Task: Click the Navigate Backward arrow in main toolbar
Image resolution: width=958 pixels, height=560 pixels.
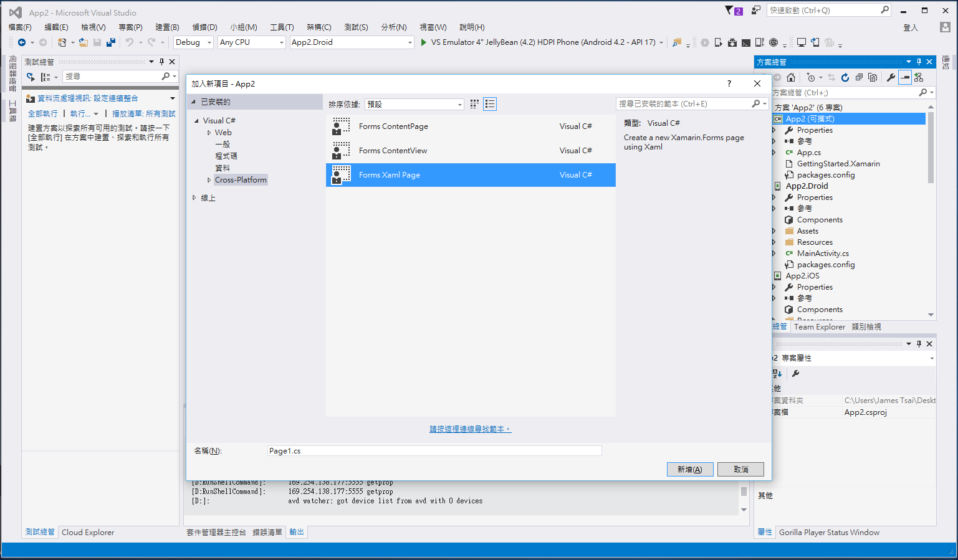Action: tap(22, 42)
